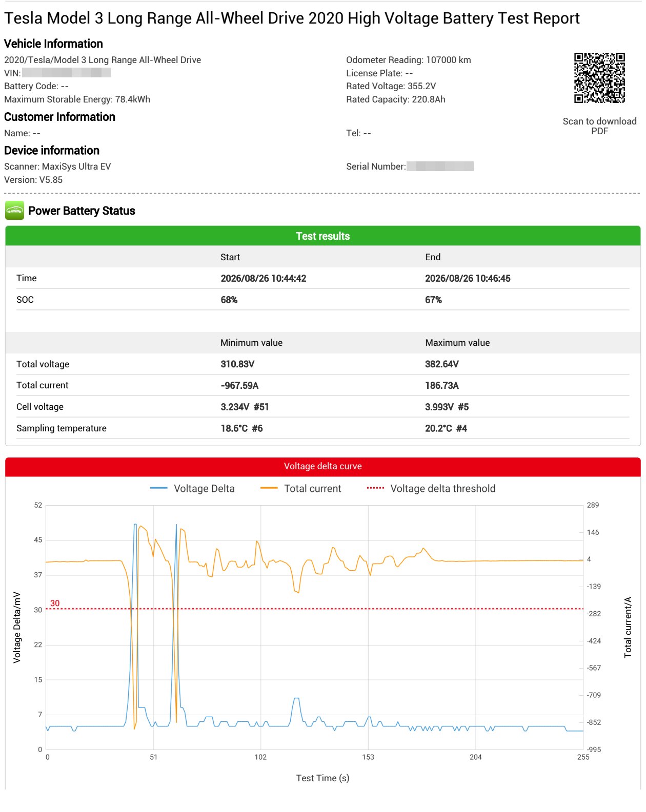The image size is (646, 812).
Task: Select 'Scanner: MaxiSys Ultra EV' text
Action: click(x=57, y=166)
